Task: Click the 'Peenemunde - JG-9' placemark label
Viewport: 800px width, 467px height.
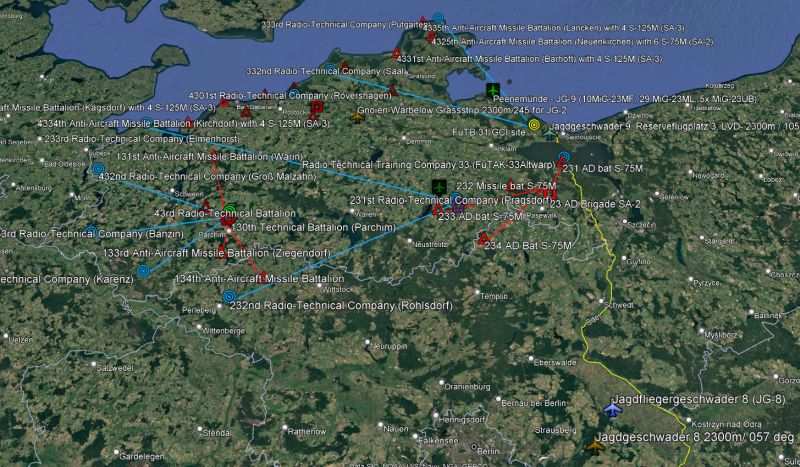Action: (624, 99)
